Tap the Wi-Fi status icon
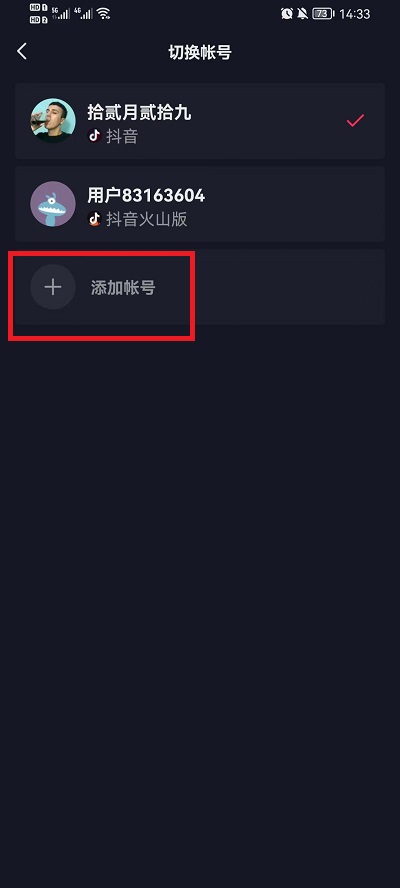Image resolution: width=400 pixels, height=888 pixels. pyautogui.click(x=103, y=14)
